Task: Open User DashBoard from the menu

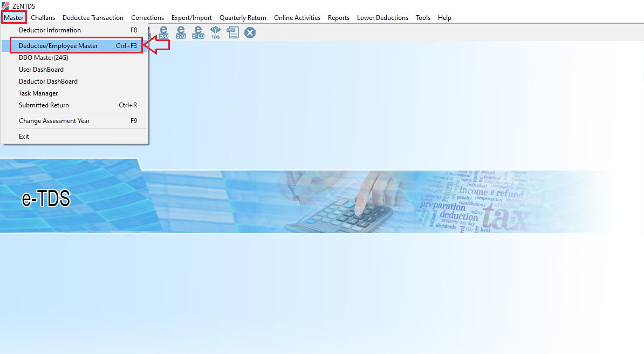Action: click(x=74, y=70)
